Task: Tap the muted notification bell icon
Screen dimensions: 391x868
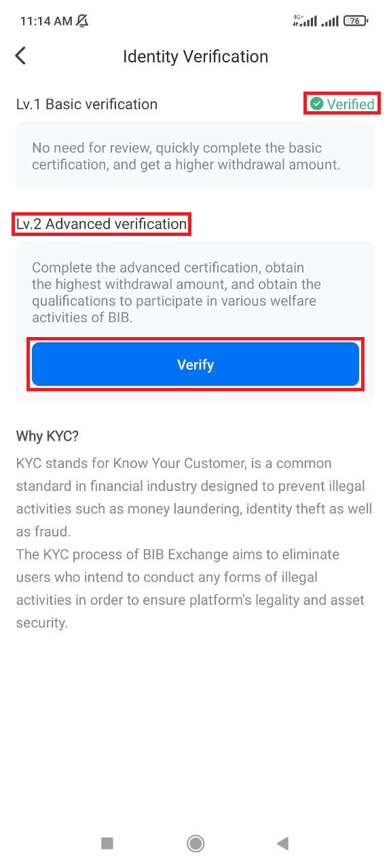Action: tap(82, 21)
